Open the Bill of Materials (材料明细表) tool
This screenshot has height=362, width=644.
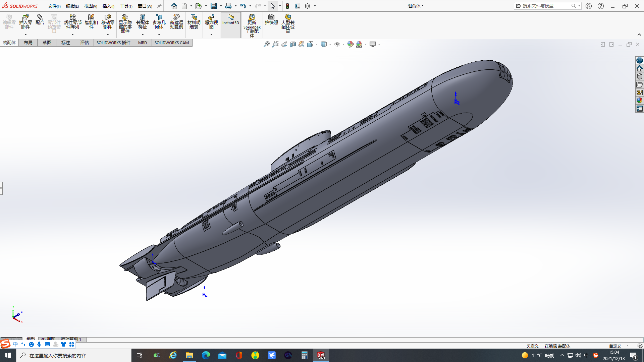(194, 22)
